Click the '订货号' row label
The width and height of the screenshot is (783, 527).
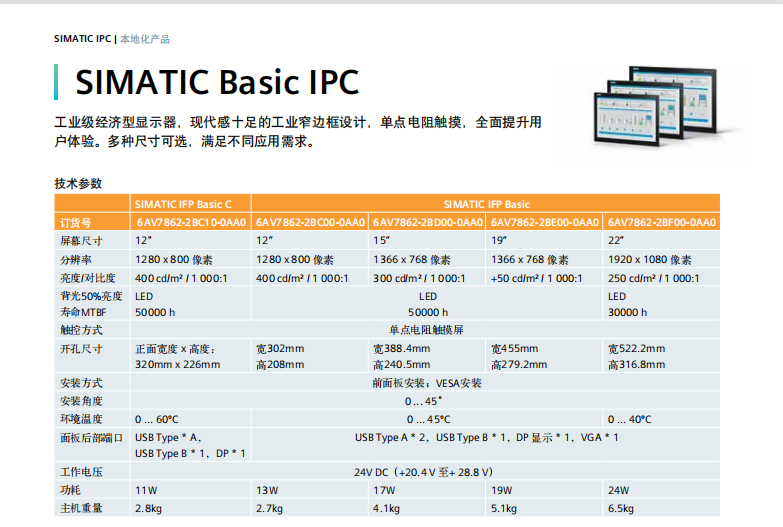(x=76, y=223)
